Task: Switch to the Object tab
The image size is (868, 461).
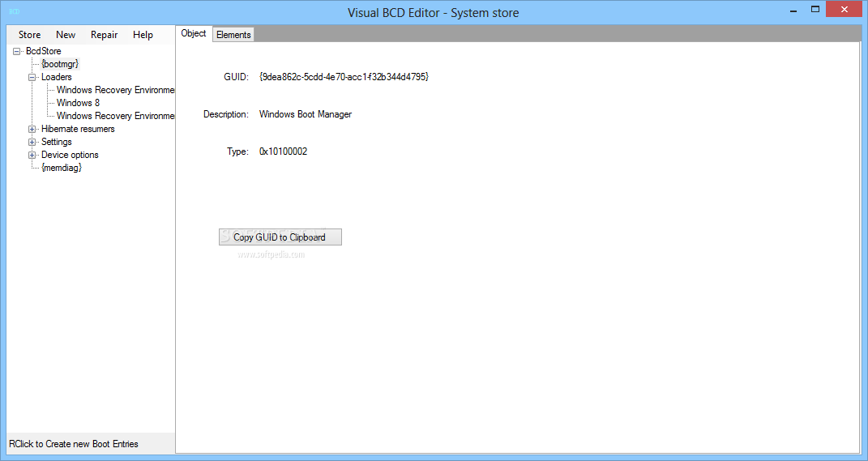Action: tap(194, 33)
